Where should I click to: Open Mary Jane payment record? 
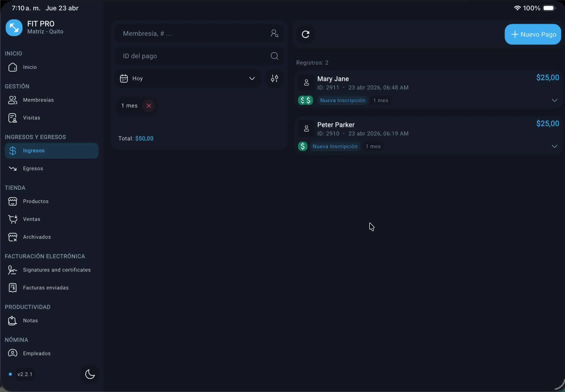(x=428, y=89)
